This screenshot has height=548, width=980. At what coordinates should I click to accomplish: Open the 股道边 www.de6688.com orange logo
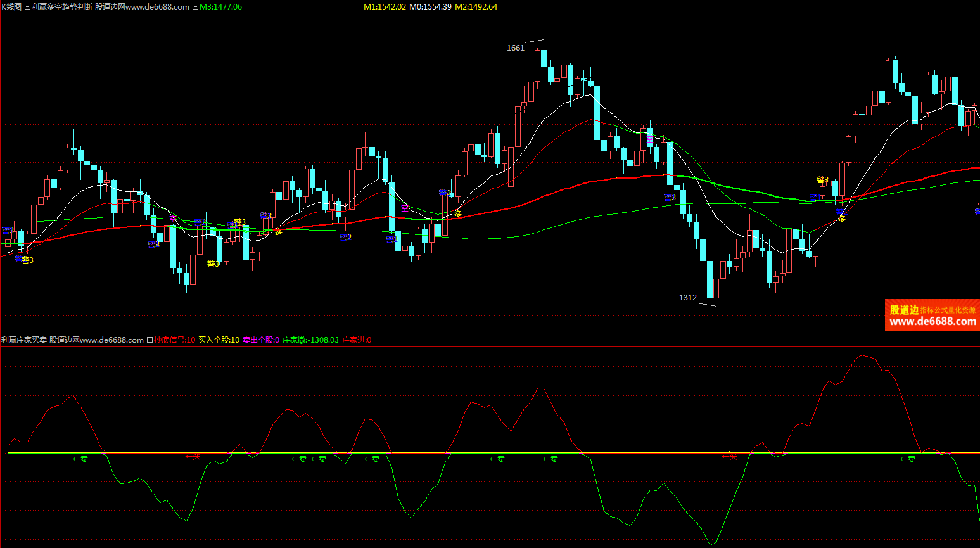(932, 315)
